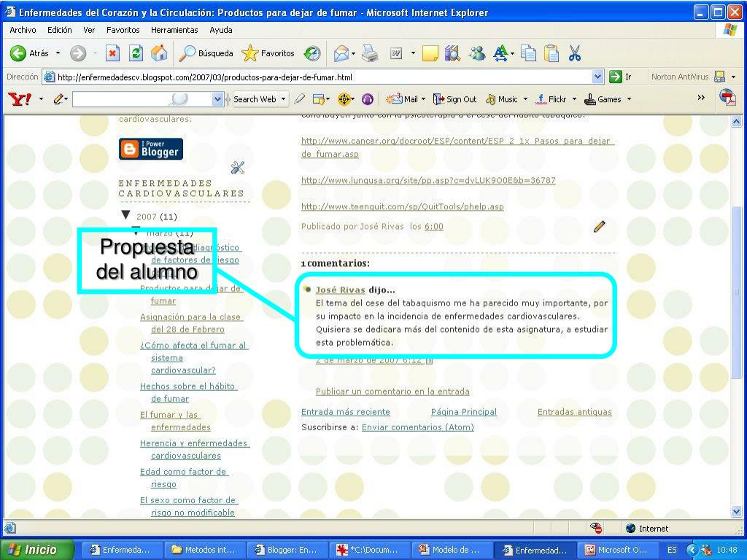Image resolution: width=747 pixels, height=560 pixels.
Task: Open Yahoo Games button
Action: click(x=603, y=99)
